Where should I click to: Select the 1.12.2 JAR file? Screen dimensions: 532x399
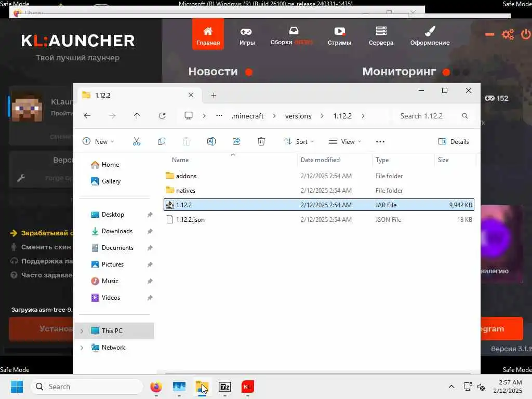pyautogui.click(x=318, y=205)
